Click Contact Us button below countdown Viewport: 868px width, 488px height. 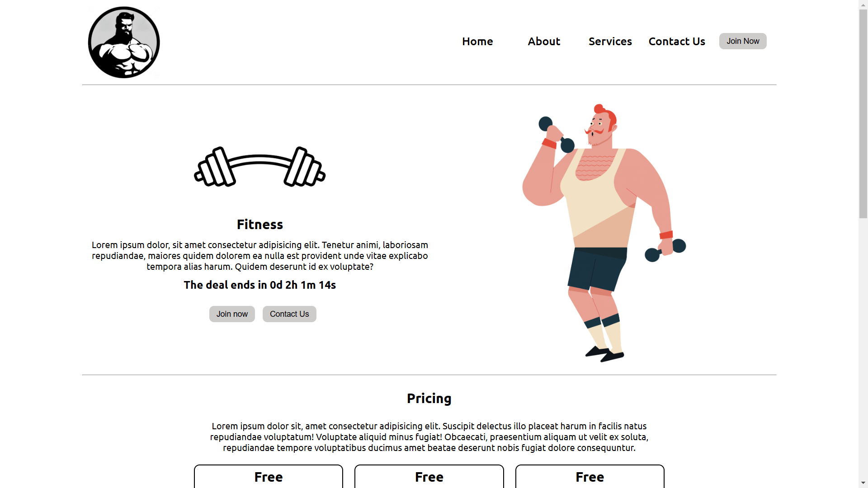[x=289, y=314]
